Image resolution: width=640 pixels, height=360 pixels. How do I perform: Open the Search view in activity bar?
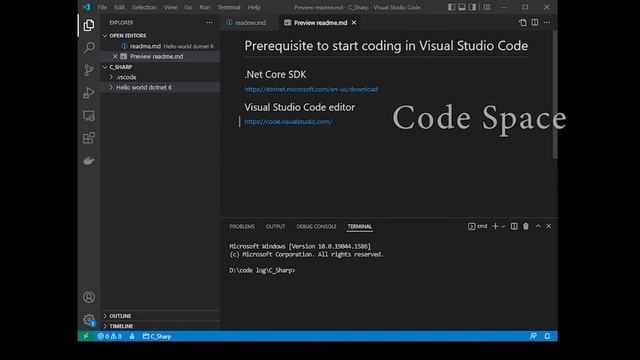coord(89,47)
